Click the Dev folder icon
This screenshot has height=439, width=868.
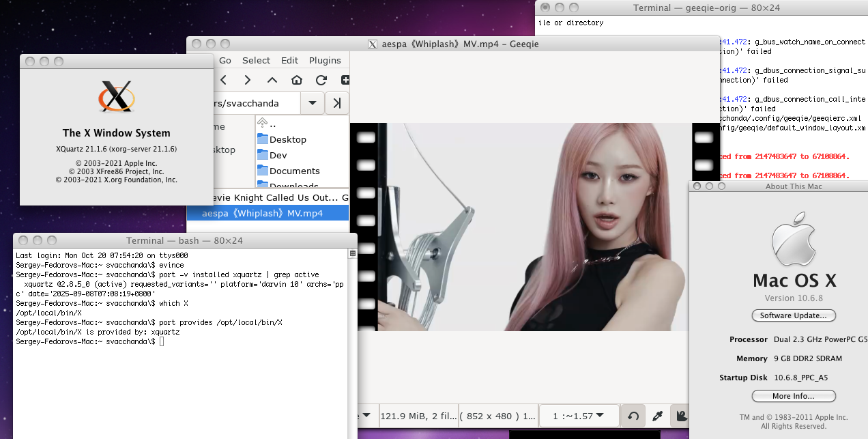(263, 154)
